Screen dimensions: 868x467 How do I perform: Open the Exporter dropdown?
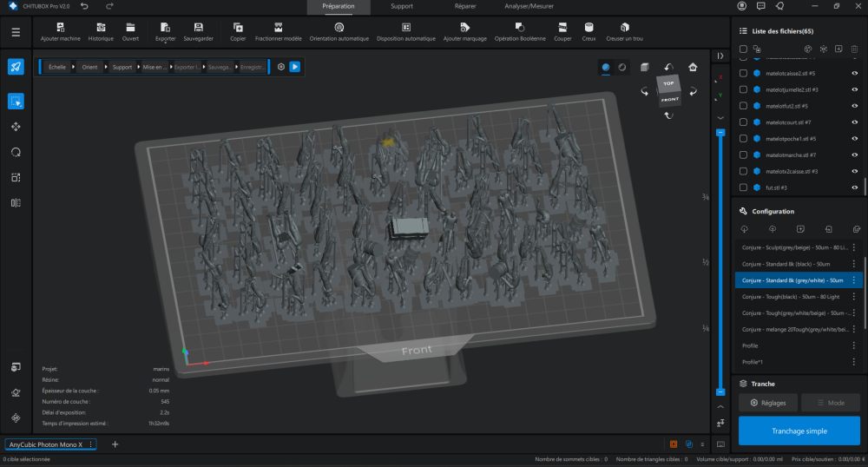pos(165,32)
